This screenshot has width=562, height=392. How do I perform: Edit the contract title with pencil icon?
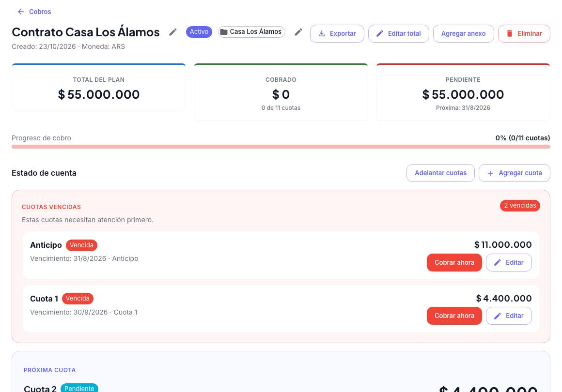click(173, 32)
